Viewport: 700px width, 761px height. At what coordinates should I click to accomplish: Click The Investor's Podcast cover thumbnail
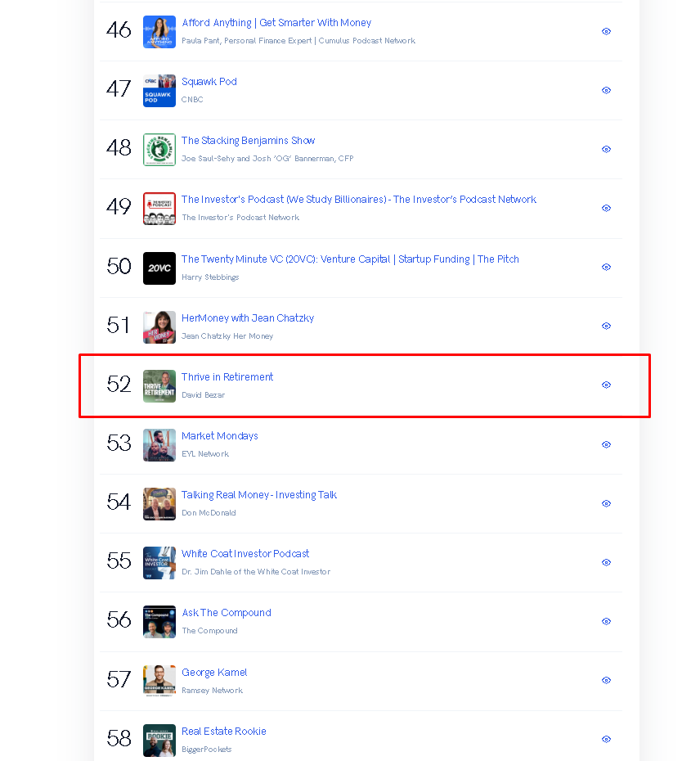159,209
